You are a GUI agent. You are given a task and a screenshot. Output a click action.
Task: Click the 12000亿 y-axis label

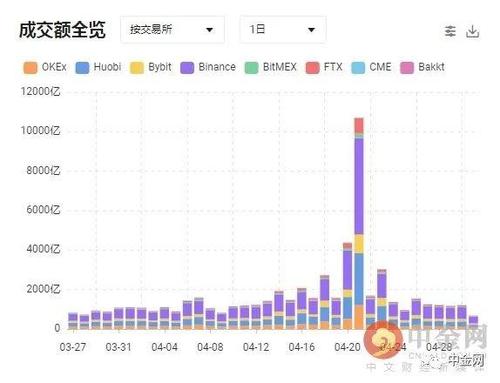40,91
